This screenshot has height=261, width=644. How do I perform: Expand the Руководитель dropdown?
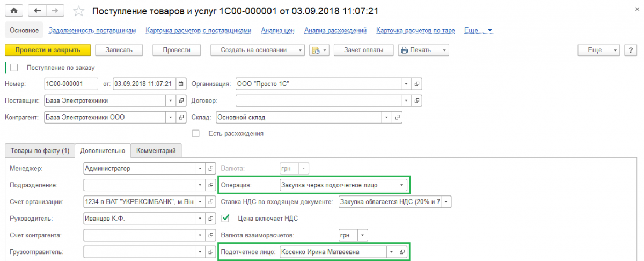200,219
